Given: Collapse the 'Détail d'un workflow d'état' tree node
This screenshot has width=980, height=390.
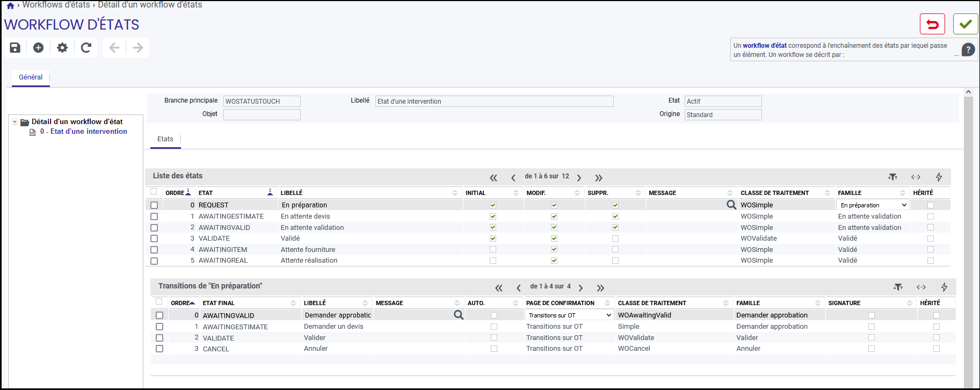Looking at the screenshot, I should pyautogui.click(x=15, y=122).
